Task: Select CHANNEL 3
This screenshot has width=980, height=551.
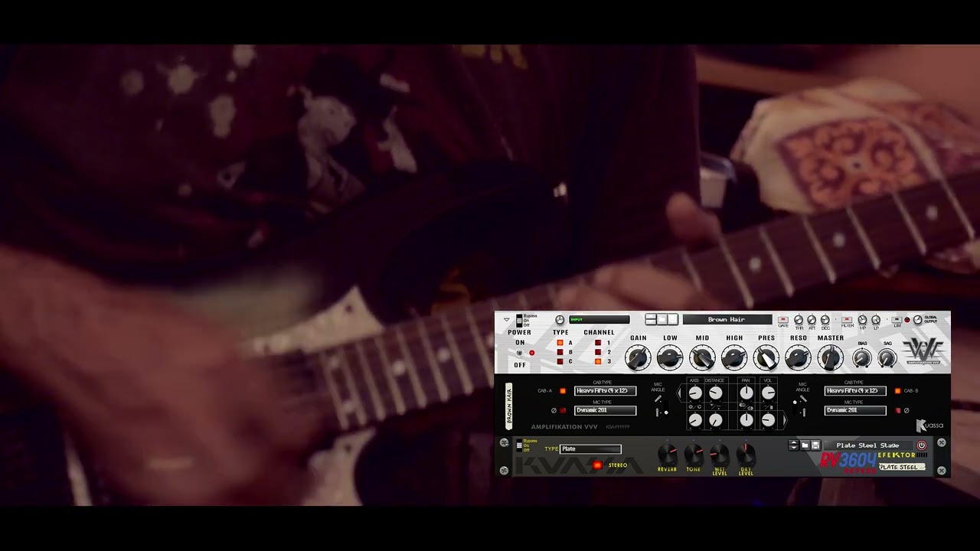Action: (x=598, y=361)
